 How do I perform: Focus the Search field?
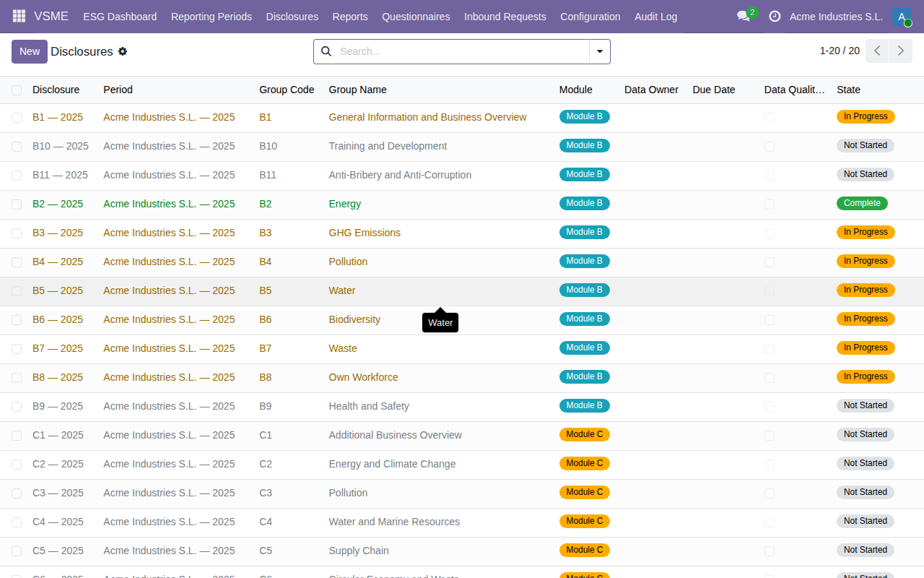(x=462, y=51)
